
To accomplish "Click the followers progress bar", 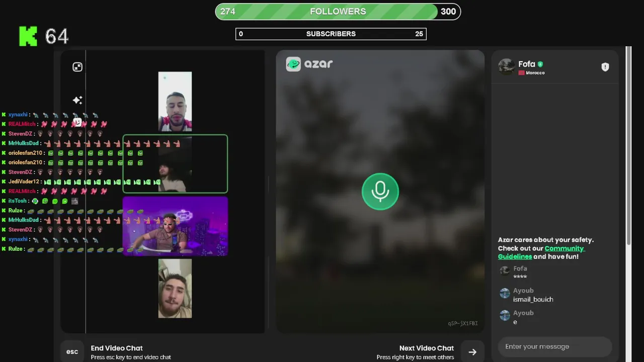I will [338, 12].
